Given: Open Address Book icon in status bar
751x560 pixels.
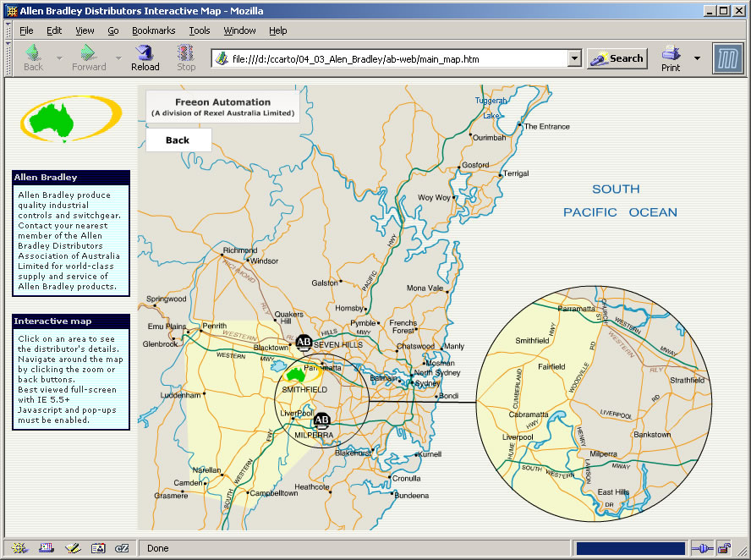Looking at the screenshot, I should pos(98,548).
